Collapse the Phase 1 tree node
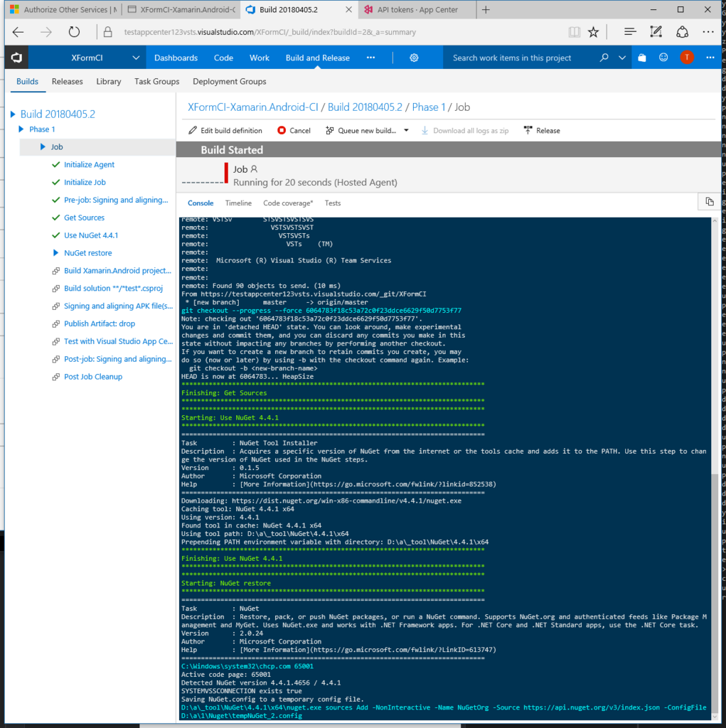The height and width of the screenshot is (728, 726). coord(21,129)
